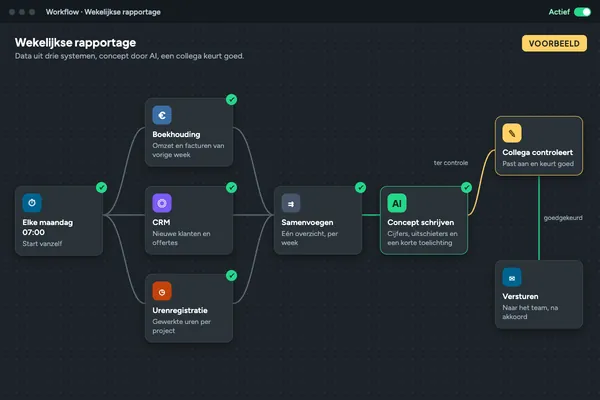The height and width of the screenshot is (400, 600).
Task: Click the VOORBEELD badge button
Action: click(554, 43)
